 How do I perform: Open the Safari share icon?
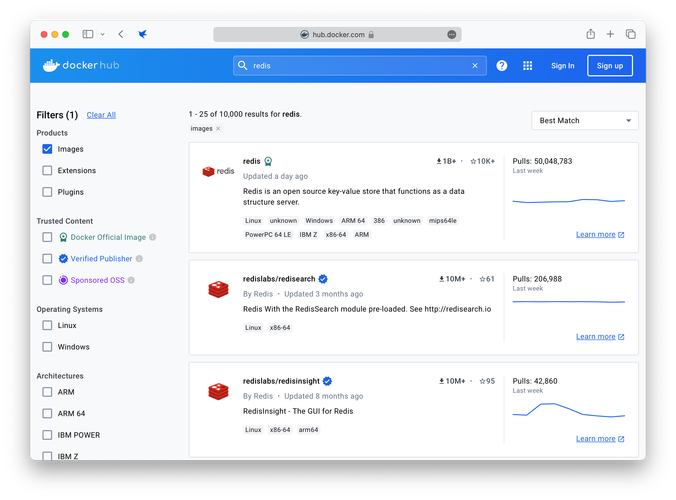[x=591, y=34]
